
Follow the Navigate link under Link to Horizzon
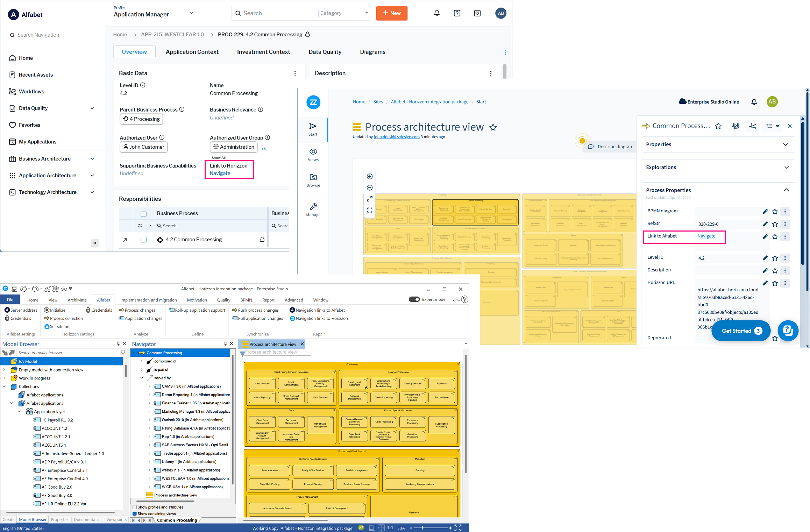220,173
